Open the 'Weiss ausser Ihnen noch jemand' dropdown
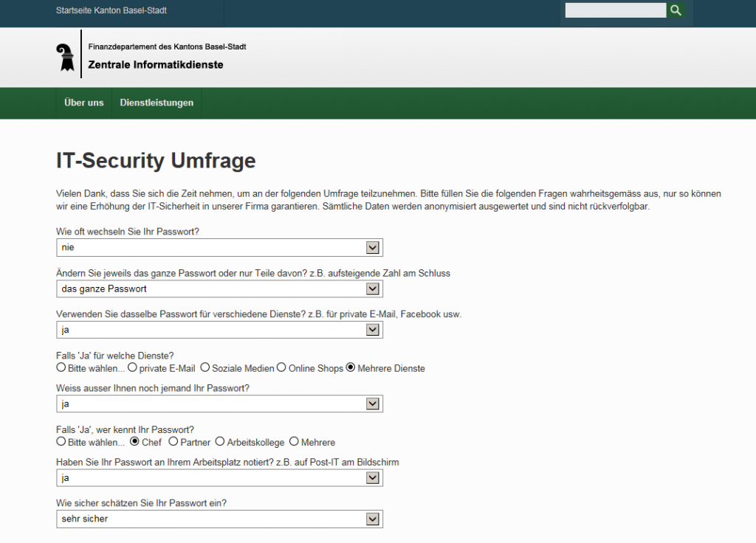Screen dimensions: 756x543 click(219, 404)
